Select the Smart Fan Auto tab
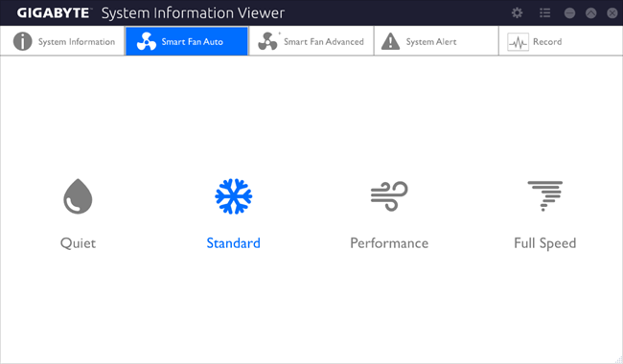Image resolution: width=623 pixels, height=364 pixels. coord(187,41)
